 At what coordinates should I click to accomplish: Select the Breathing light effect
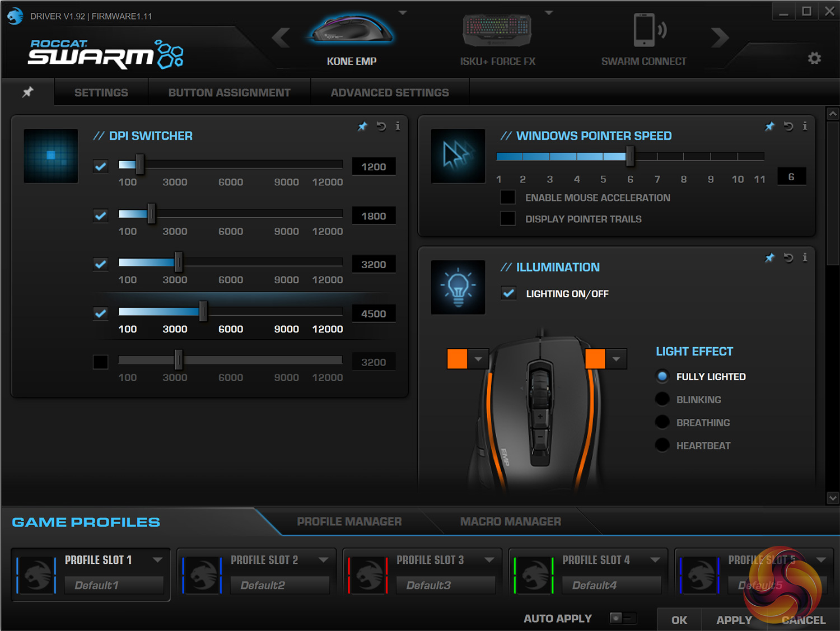(662, 422)
